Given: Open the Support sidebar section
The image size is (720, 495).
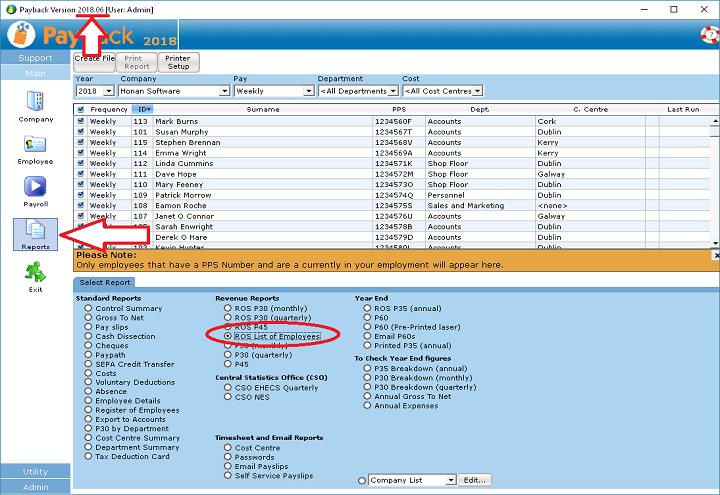Looking at the screenshot, I should pos(35,58).
